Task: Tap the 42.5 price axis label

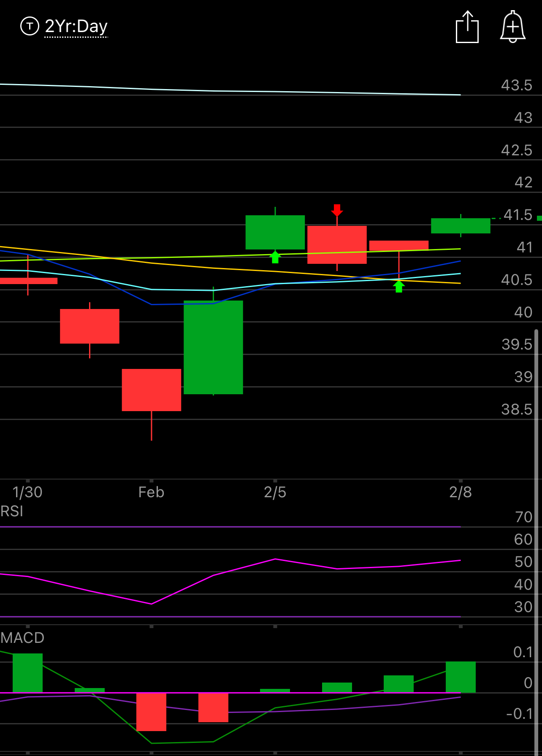Action: tap(517, 150)
